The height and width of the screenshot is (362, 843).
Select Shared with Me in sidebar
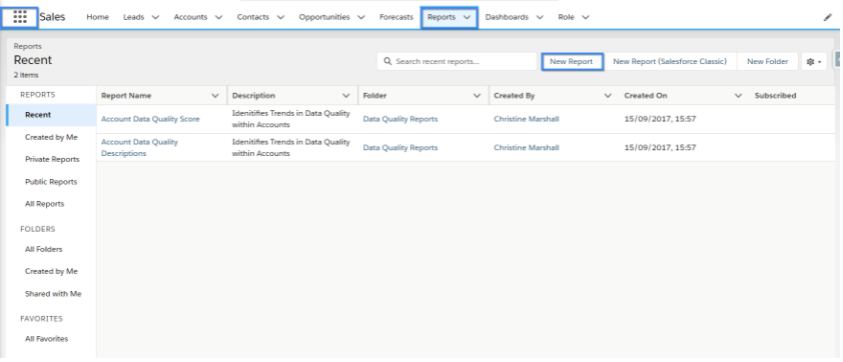click(x=53, y=294)
